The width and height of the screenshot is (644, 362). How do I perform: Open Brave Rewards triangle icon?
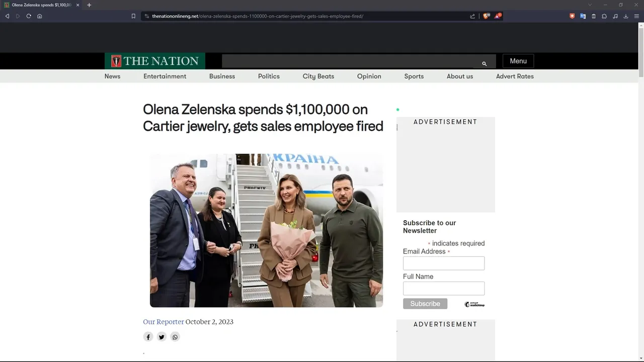coord(498,16)
